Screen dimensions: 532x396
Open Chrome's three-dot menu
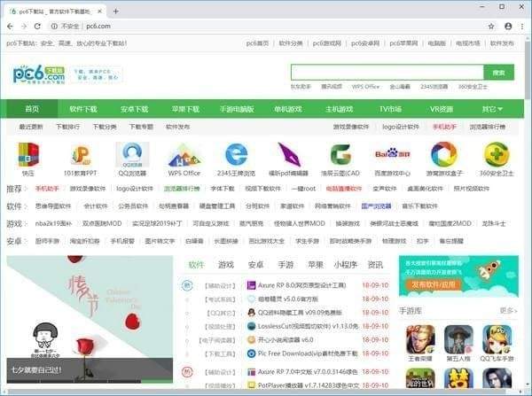(x=521, y=27)
